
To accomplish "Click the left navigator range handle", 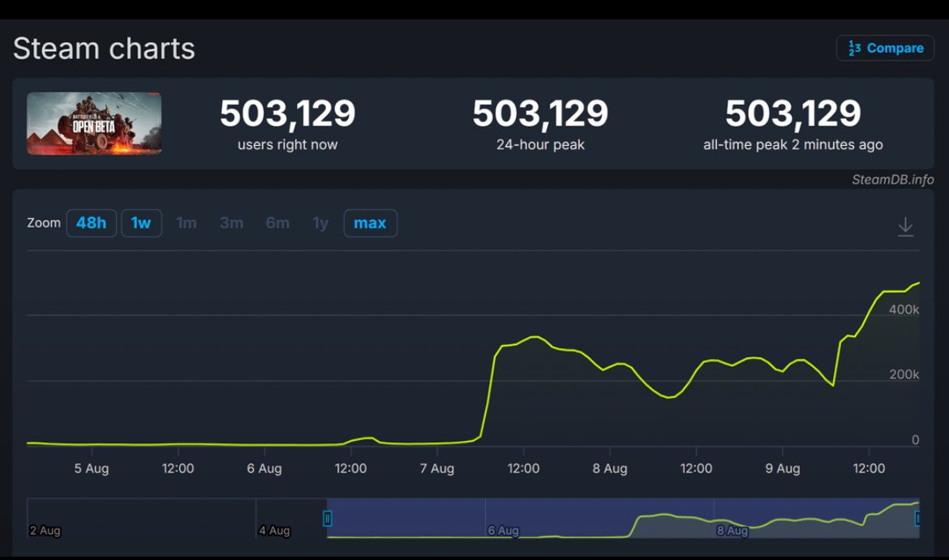I will click(x=328, y=519).
